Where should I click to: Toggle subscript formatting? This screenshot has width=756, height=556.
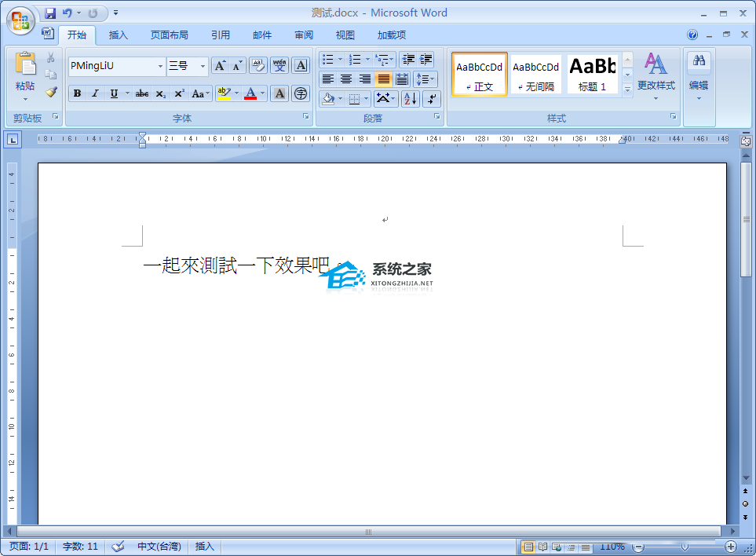click(161, 93)
